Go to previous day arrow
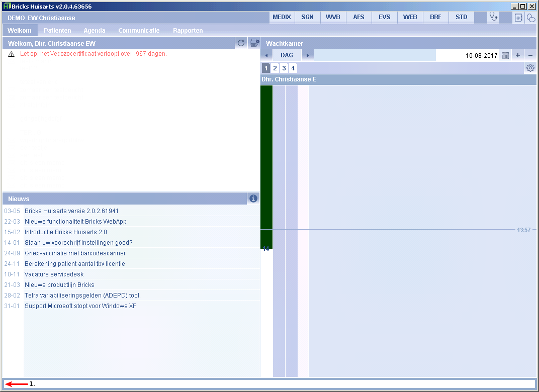The image size is (539, 392). (266, 55)
